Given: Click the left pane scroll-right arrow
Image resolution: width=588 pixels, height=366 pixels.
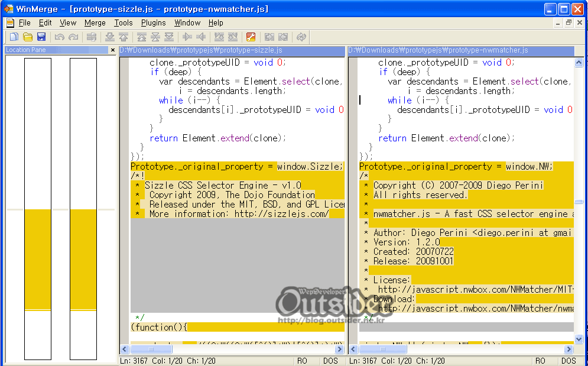Looking at the screenshot, I should 339,349.
